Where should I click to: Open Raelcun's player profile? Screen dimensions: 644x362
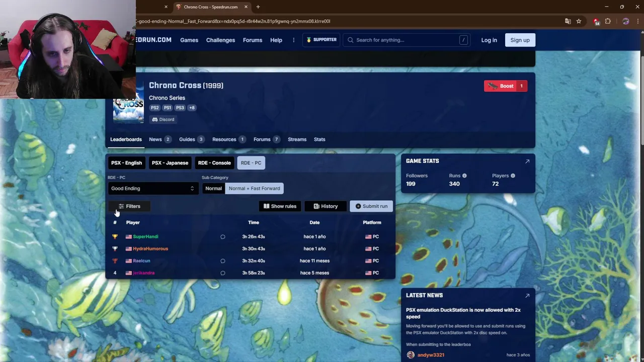pyautogui.click(x=141, y=260)
